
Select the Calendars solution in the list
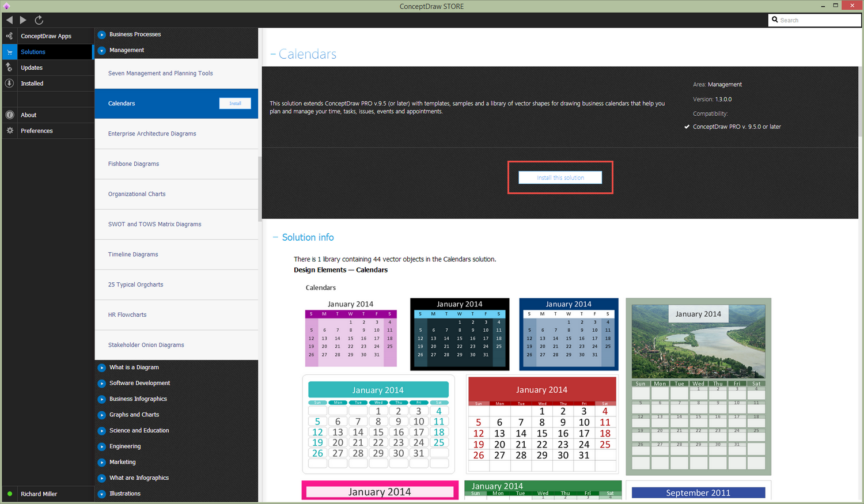(176, 104)
